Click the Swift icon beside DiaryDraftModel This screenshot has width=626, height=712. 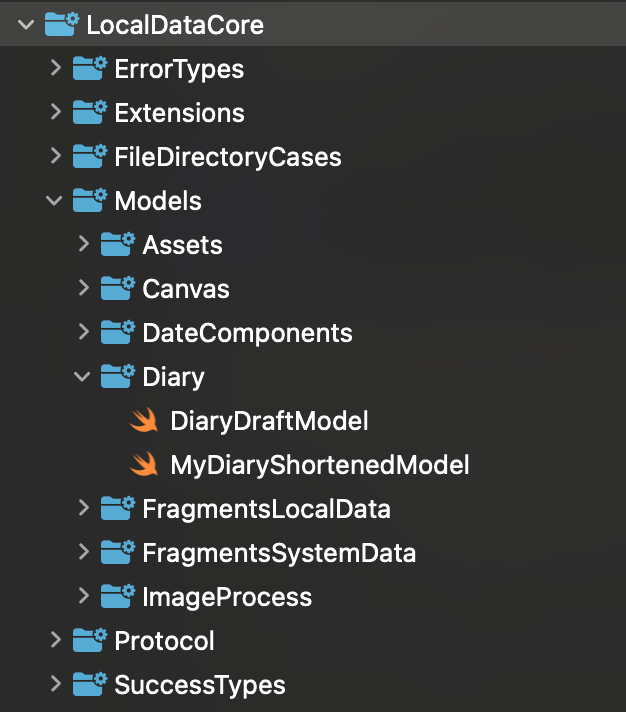145,421
